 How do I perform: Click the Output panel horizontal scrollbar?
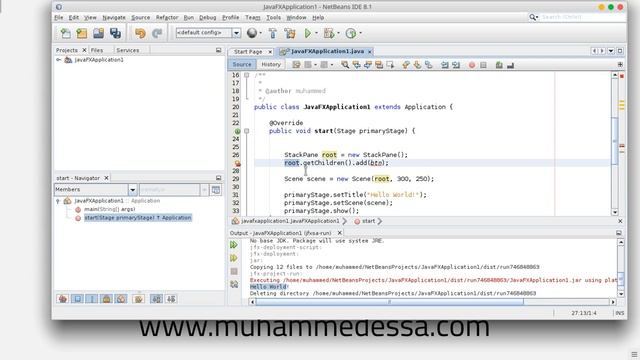pos(389,302)
